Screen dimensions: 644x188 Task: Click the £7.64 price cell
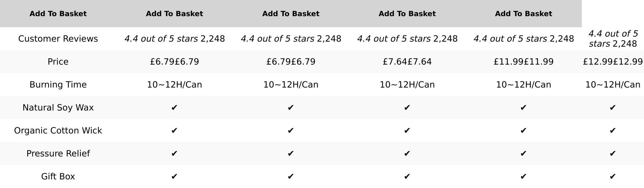[407, 62]
